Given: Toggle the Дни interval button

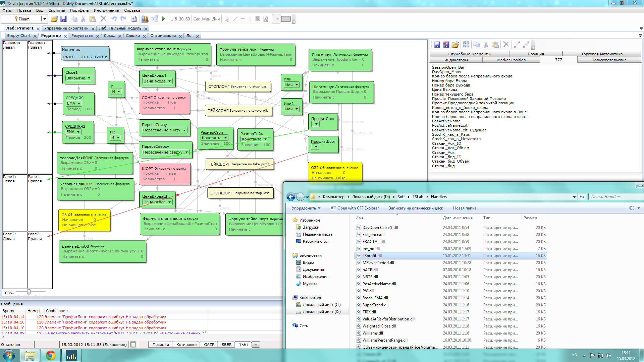Looking at the screenshot, I should [216, 19].
